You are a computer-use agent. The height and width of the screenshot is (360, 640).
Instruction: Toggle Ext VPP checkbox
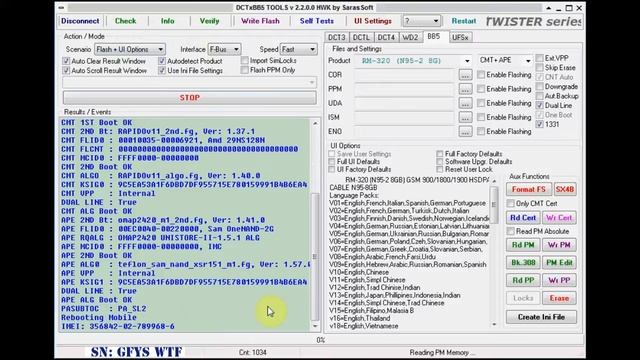[540, 58]
